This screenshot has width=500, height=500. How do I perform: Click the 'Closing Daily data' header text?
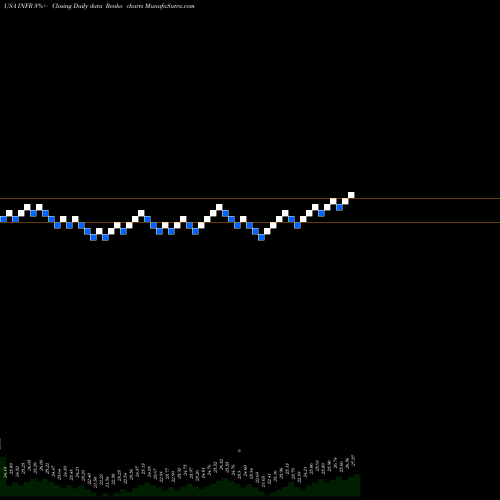click(x=77, y=6)
